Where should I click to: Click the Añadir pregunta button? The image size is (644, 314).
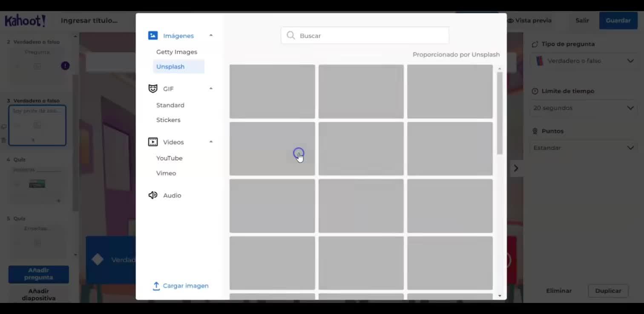click(39, 274)
